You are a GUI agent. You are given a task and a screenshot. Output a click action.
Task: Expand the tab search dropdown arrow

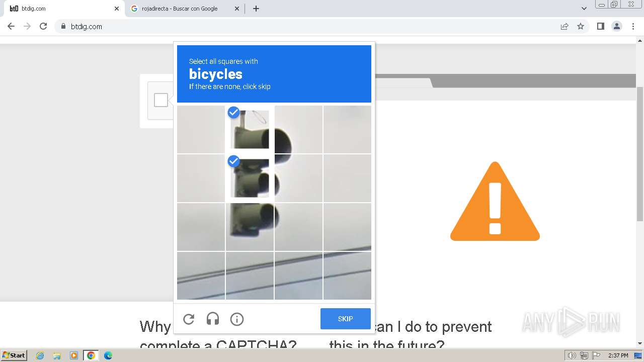[584, 9]
